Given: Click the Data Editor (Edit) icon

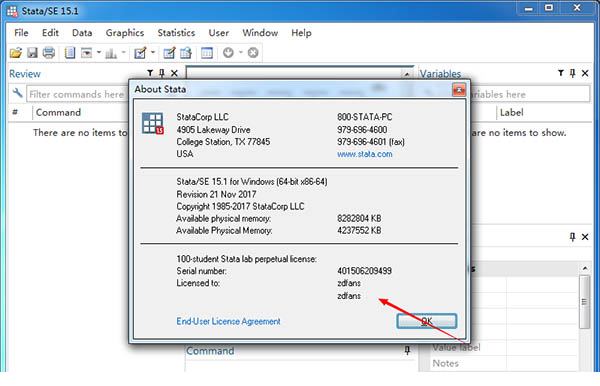Looking at the screenshot, I should [169, 53].
